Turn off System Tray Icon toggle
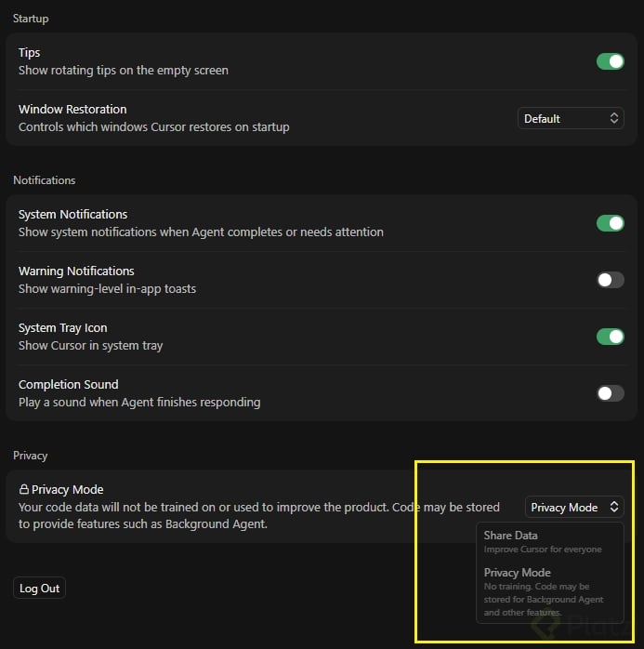 pyautogui.click(x=611, y=337)
